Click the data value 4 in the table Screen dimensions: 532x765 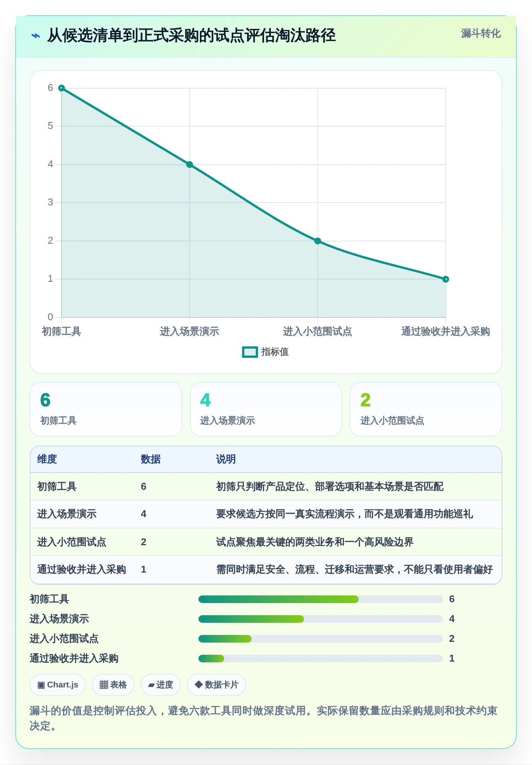click(x=144, y=514)
